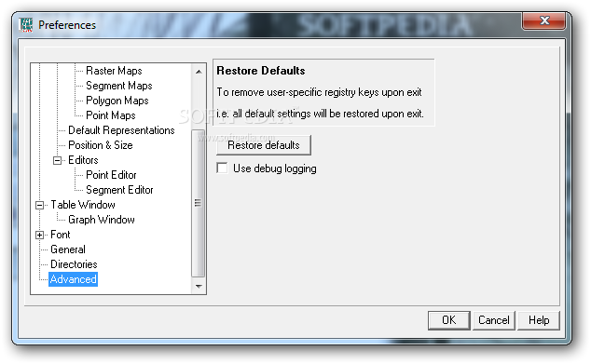Select the Editors tree item
591x364 pixels.
pyautogui.click(x=83, y=160)
